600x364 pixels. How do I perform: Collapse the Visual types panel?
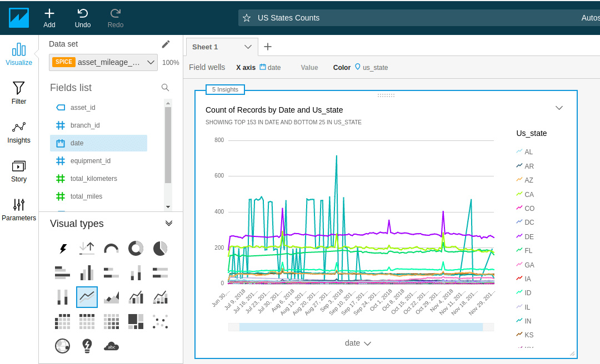pos(169,223)
